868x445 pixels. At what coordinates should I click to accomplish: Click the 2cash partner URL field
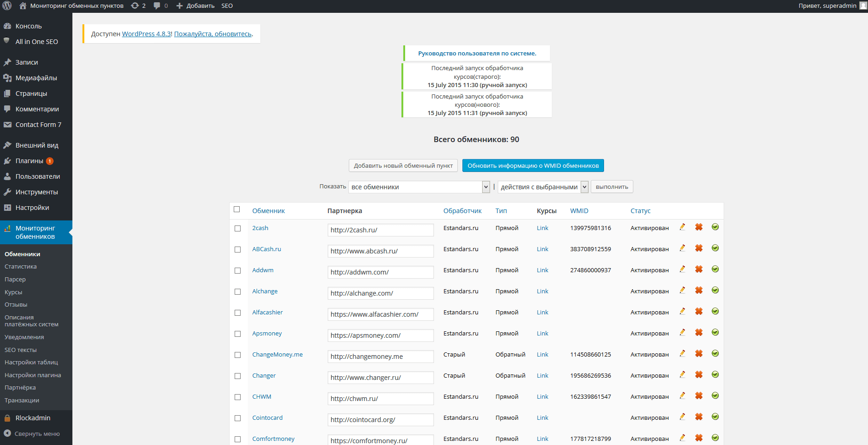[x=380, y=230]
